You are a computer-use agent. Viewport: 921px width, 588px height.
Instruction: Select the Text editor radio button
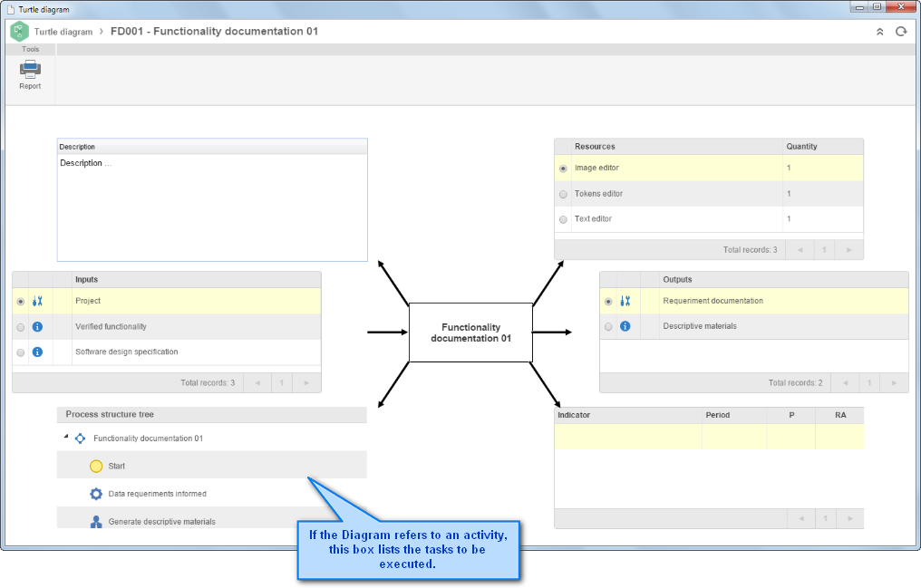pos(563,219)
